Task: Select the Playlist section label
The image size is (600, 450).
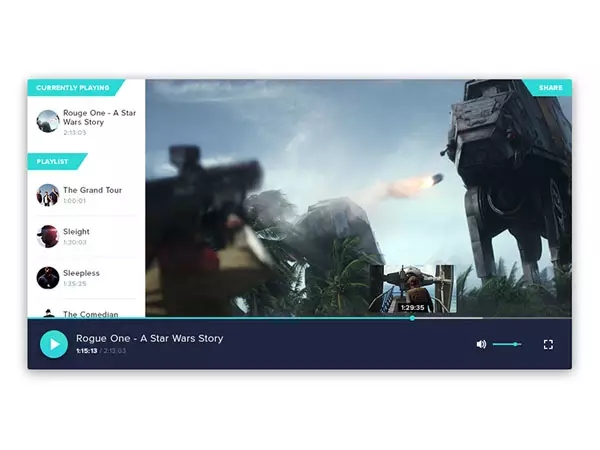Action: pyautogui.click(x=52, y=161)
